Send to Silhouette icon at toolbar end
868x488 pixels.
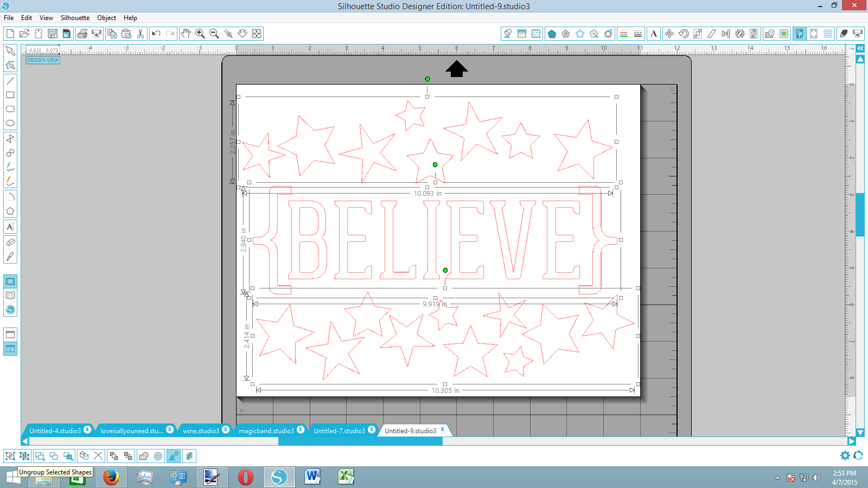(x=858, y=34)
